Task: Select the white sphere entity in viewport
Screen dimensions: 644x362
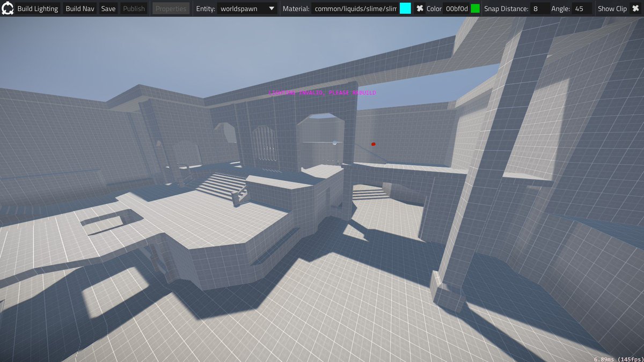Action: tap(334, 143)
